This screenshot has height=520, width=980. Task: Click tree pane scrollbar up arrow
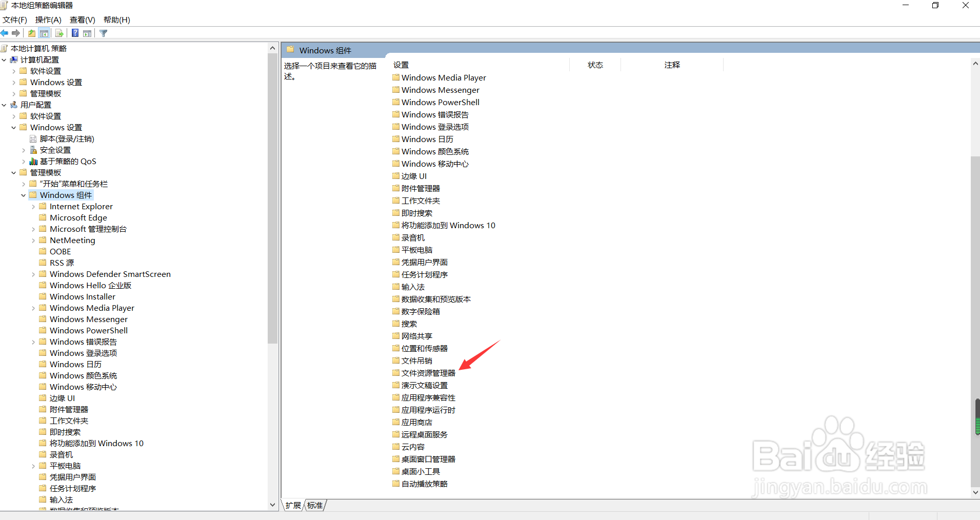272,48
